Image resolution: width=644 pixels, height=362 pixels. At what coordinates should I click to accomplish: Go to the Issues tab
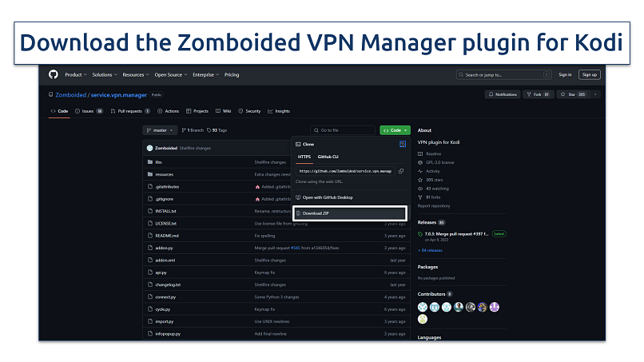click(x=89, y=111)
